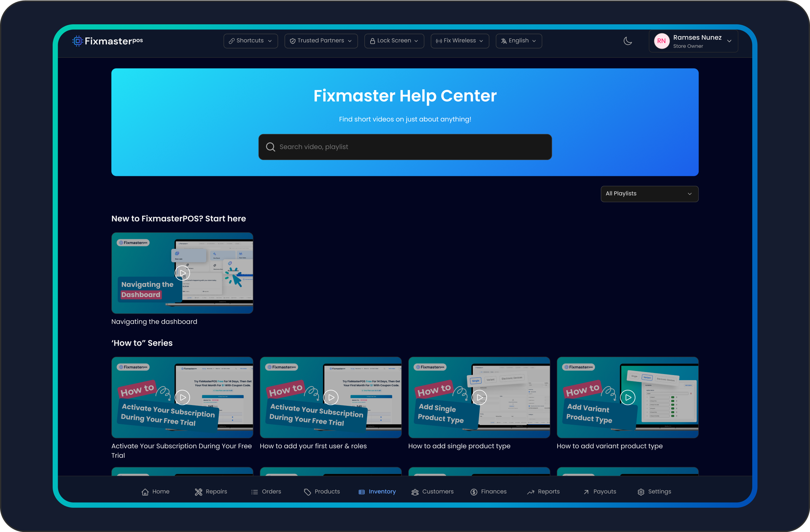Go to Customers section
This screenshot has width=810, height=532.
432,491
